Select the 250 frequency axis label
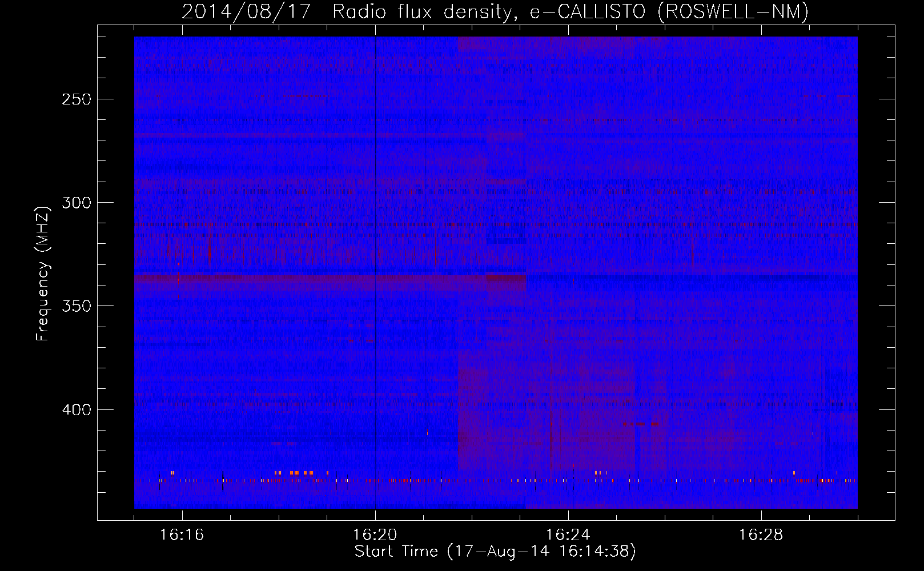This screenshot has width=924, height=571. 77,99
